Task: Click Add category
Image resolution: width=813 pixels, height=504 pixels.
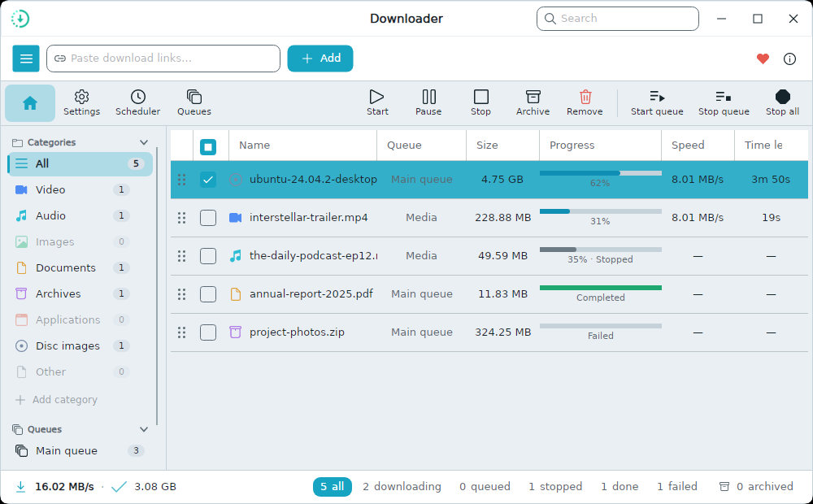Action: pos(57,400)
